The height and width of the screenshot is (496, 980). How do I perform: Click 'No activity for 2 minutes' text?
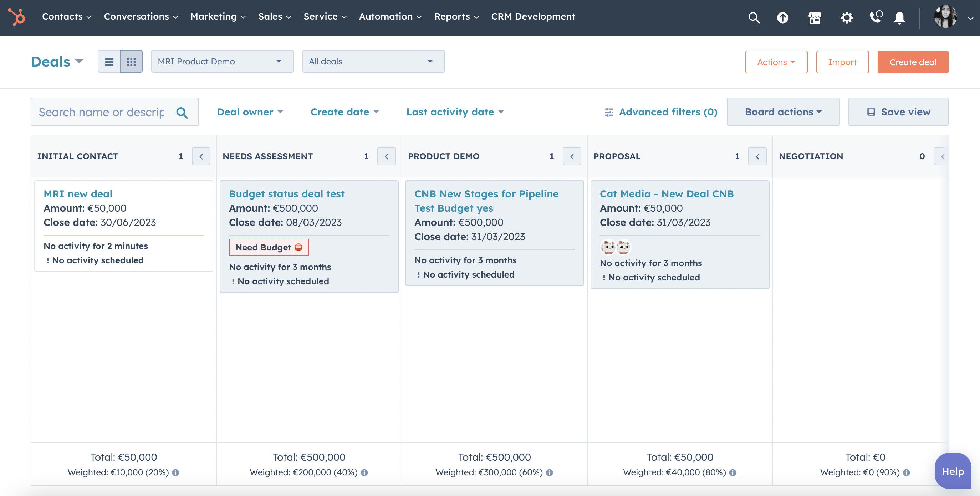[96, 246]
